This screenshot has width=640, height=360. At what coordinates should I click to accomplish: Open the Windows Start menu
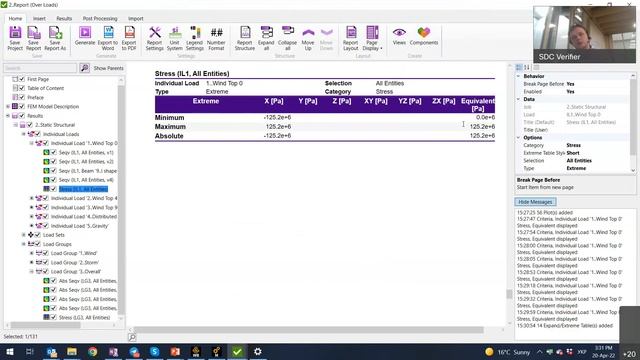(x=10, y=351)
